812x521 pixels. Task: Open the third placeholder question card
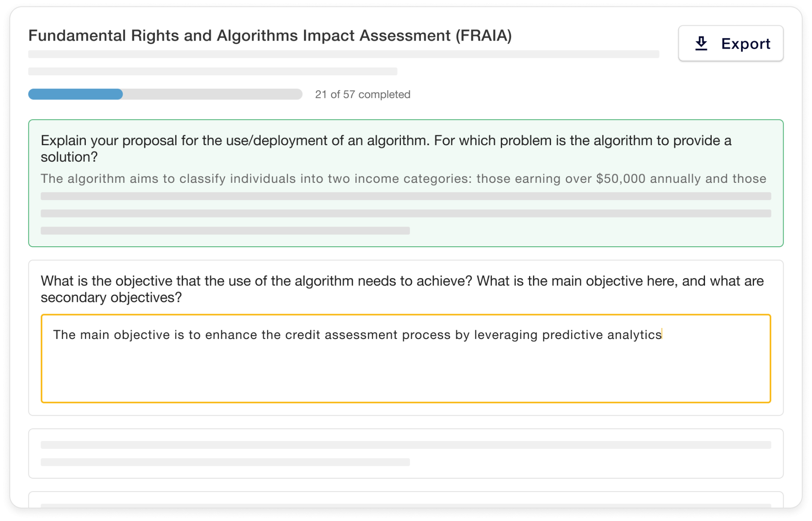(x=406, y=453)
